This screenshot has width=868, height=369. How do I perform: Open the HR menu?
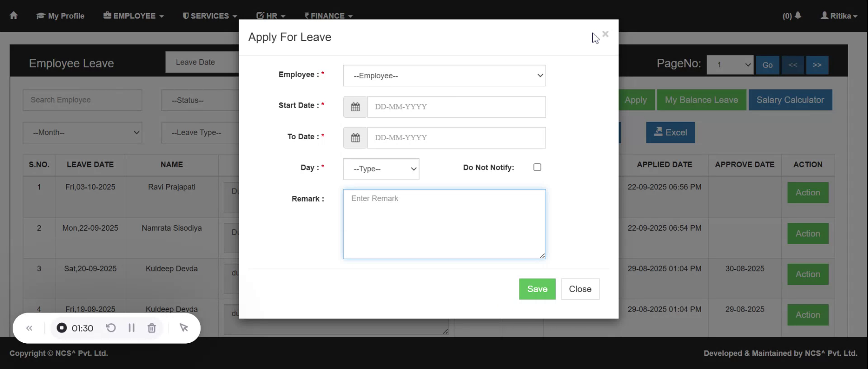click(x=271, y=16)
